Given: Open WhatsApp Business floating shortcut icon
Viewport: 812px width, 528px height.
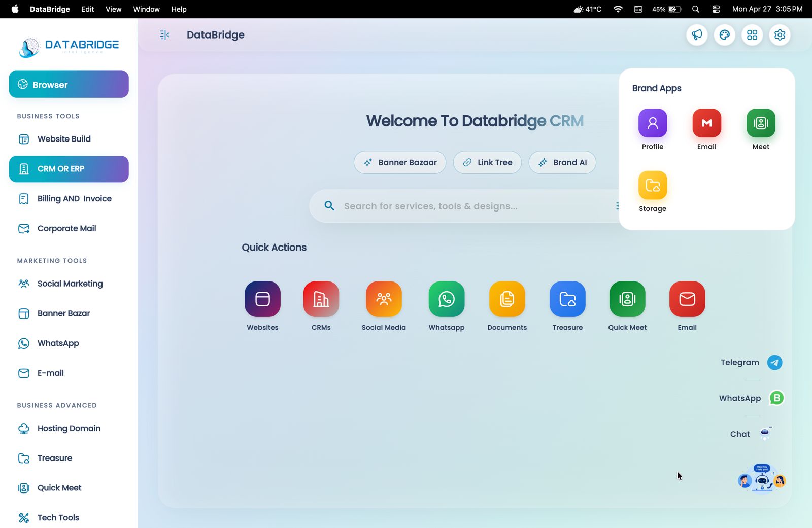Looking at the screenshot, I should click(x=776, y=398).
